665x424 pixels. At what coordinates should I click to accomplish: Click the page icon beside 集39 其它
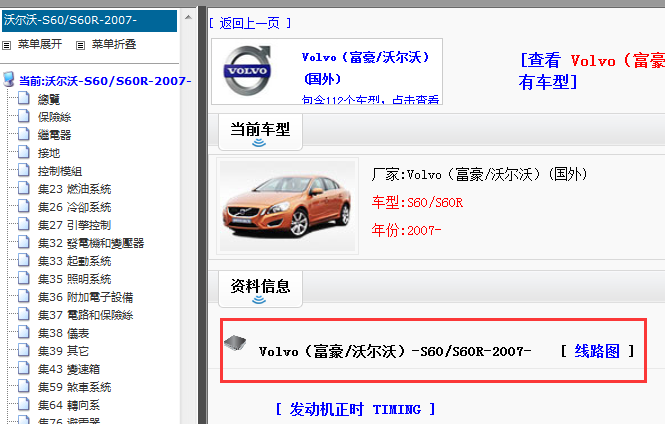point(24,350)
